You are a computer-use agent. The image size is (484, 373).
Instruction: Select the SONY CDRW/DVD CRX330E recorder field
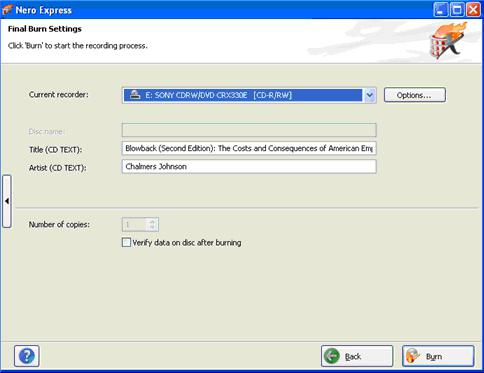pos(249,95)
